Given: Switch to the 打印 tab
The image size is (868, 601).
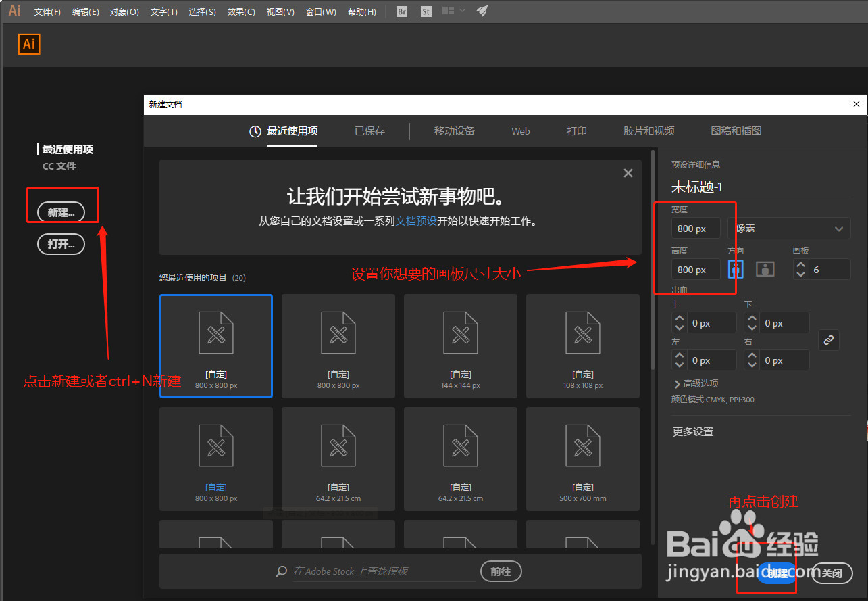Looking at the screenshot, I should coord(577,131).
